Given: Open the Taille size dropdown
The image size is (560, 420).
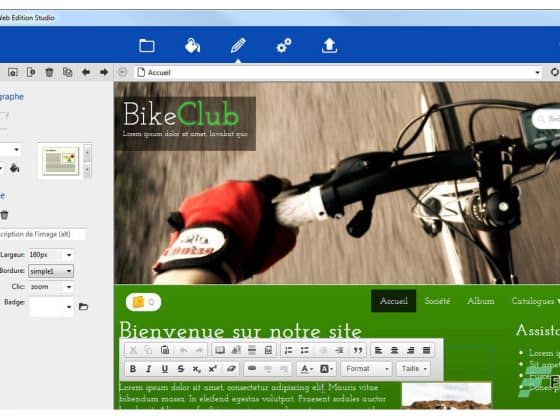Looking at the screenshot, I should (x=413, y=369).
